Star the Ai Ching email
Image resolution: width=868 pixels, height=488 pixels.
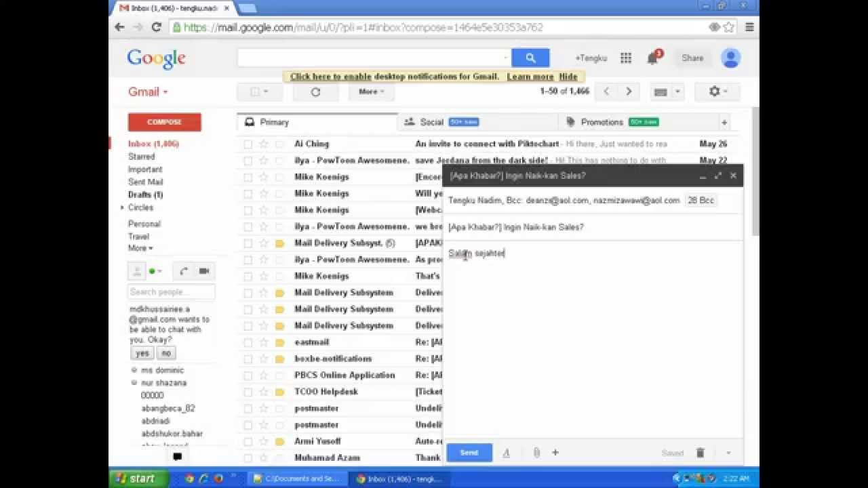point(264,144)
